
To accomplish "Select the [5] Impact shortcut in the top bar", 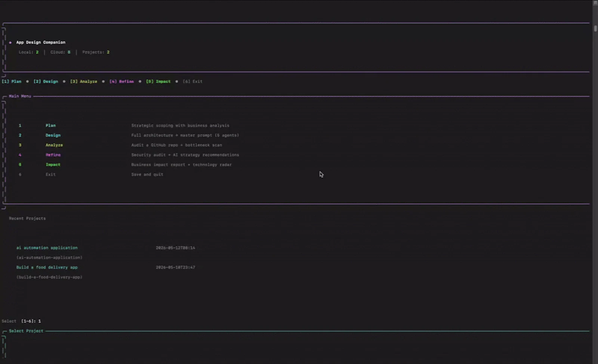I will pyautogui.click(x=158, y=81).
